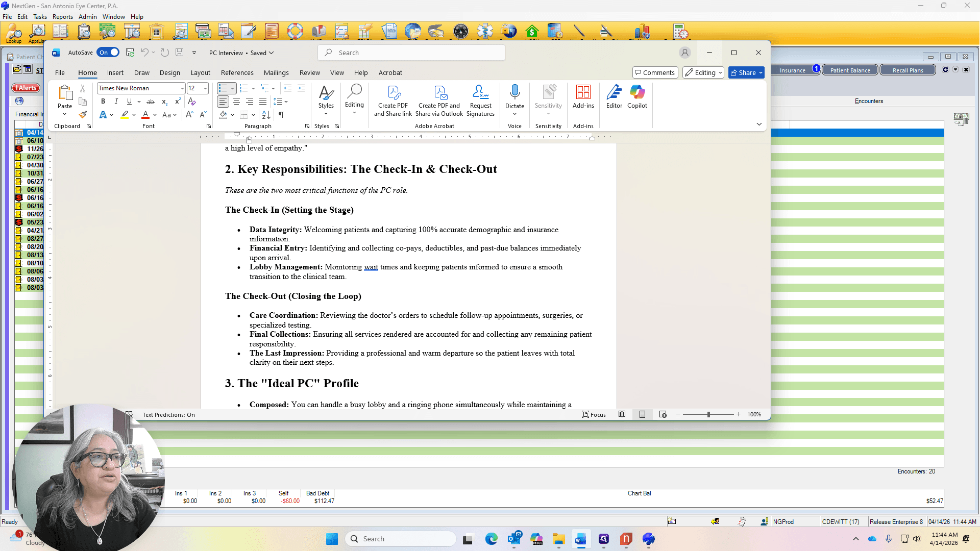Toggle AutoSave switch off
Image resolution: width=980 pixels, height=551 pixels.
tap(108, 53)
